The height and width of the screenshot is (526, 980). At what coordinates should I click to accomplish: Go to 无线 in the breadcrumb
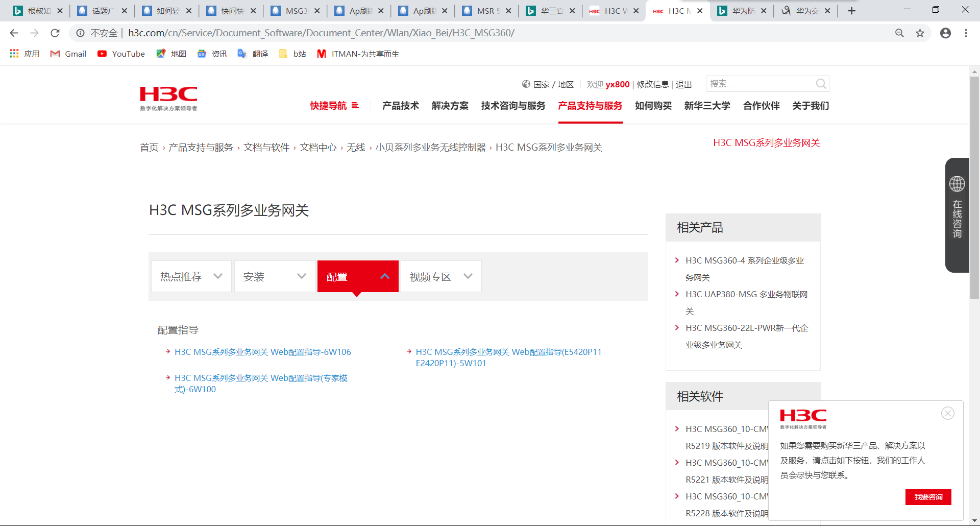click(x=356, y=148)
